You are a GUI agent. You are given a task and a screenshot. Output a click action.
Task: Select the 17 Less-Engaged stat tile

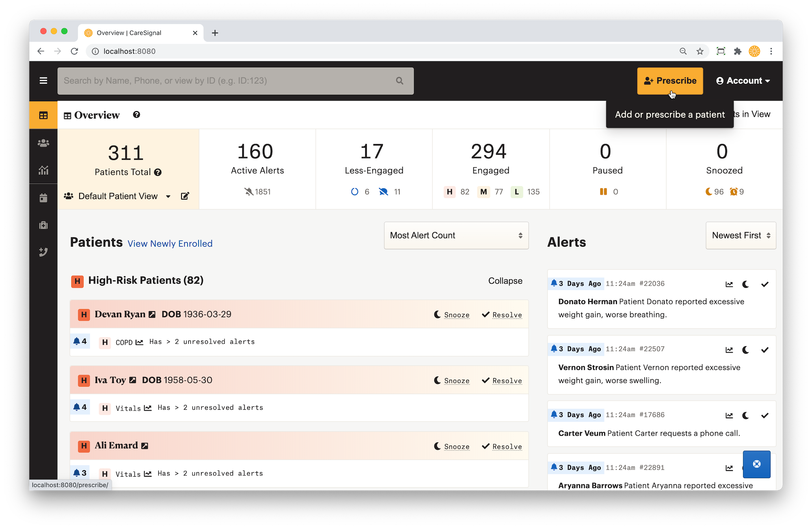[374, 169]
